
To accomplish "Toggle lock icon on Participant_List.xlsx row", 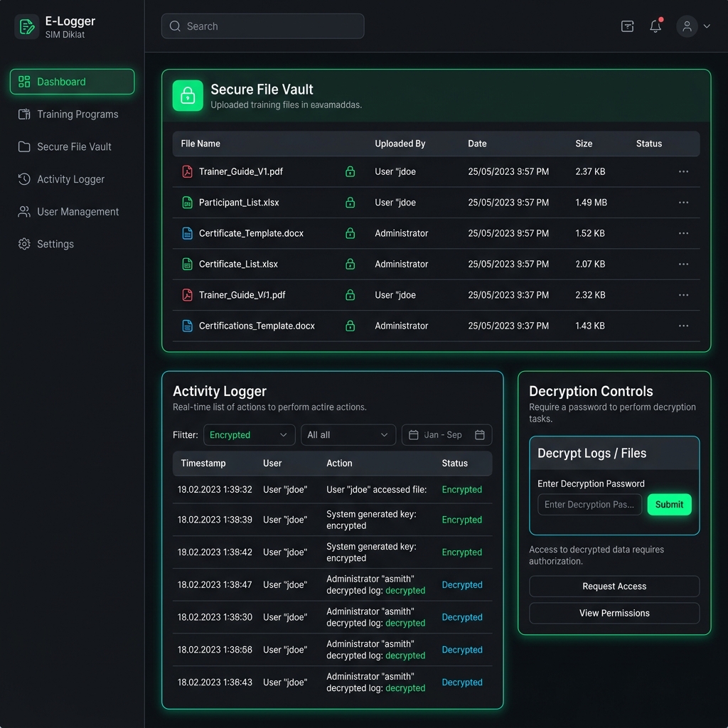I will 350,203.
